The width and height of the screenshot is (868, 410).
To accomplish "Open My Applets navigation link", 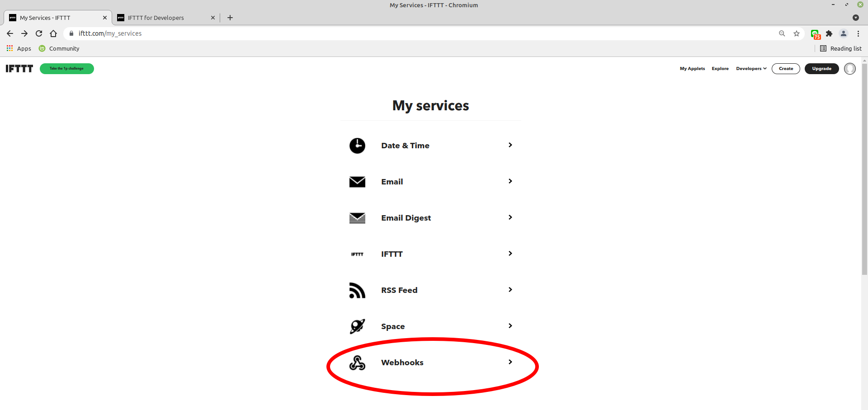I will (x=692, y=69).
